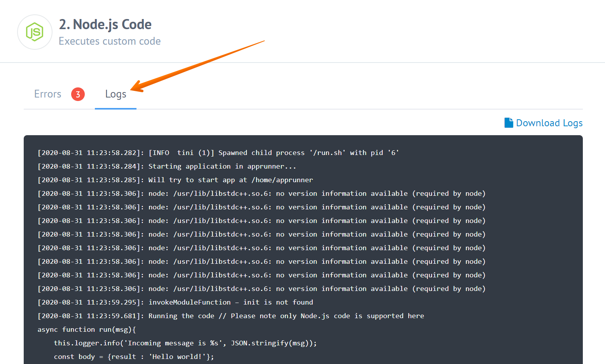Click the 'this.logger.info' code line
The height and width of the screenshot is (364, 605).
point(185,343)
